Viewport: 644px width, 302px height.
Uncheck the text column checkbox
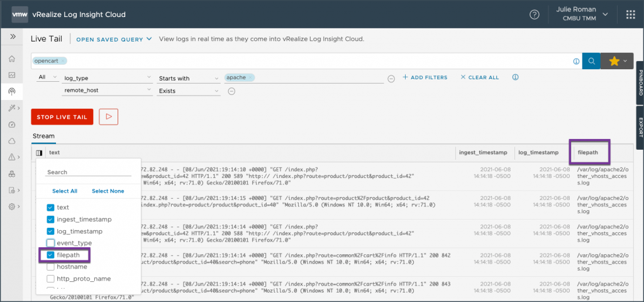point(50,208)
